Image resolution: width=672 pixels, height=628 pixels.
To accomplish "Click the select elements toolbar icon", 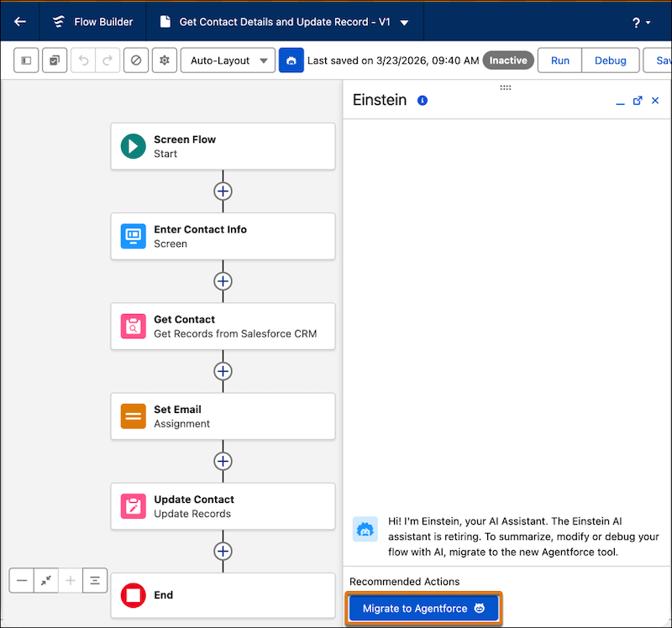I will [x=55, y=60].
